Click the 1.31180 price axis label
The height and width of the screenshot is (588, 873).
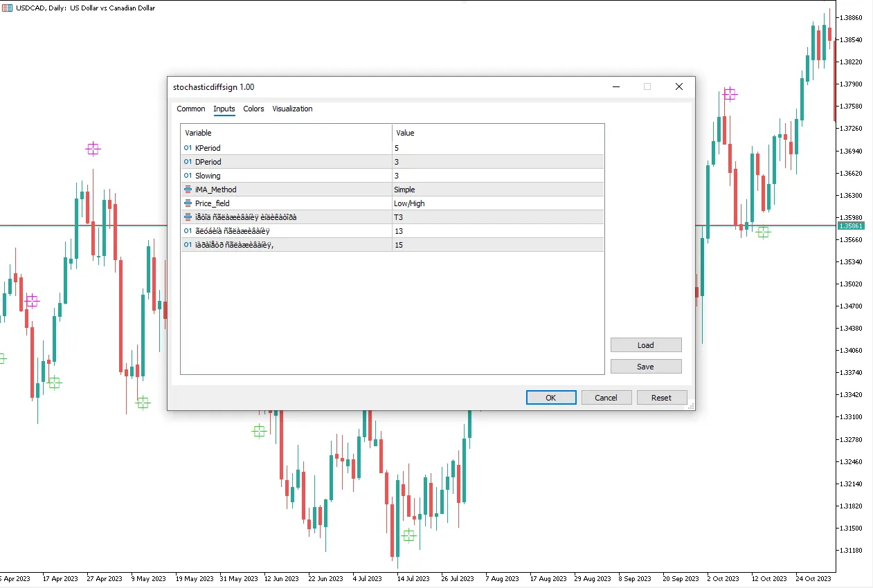[x=850, y=550]
